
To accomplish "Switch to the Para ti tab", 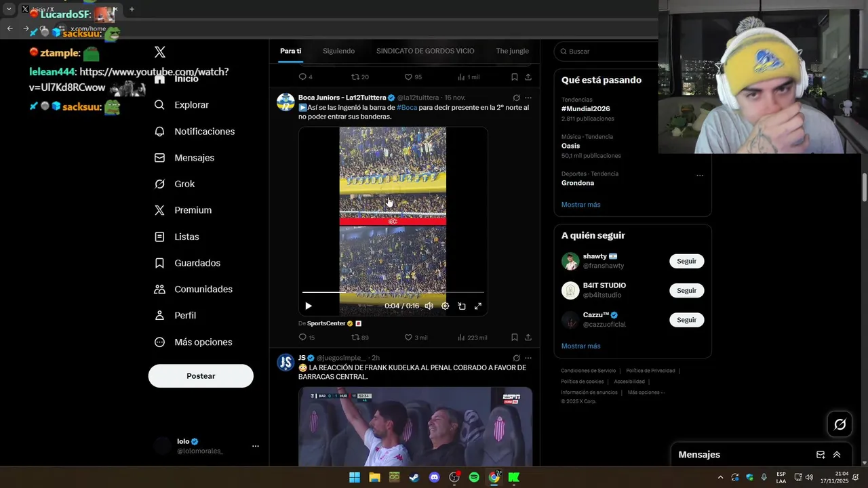I will (290, 51).
